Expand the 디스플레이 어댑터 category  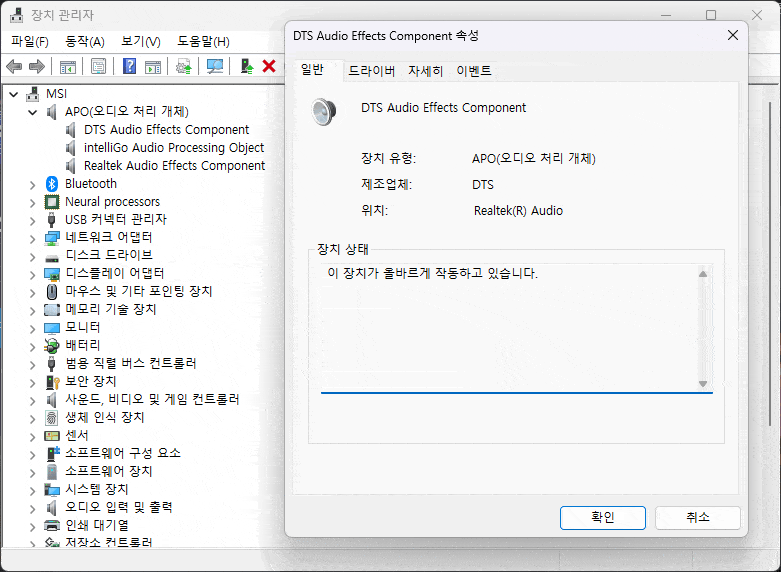pyautogui.click(x=33, y=274)
